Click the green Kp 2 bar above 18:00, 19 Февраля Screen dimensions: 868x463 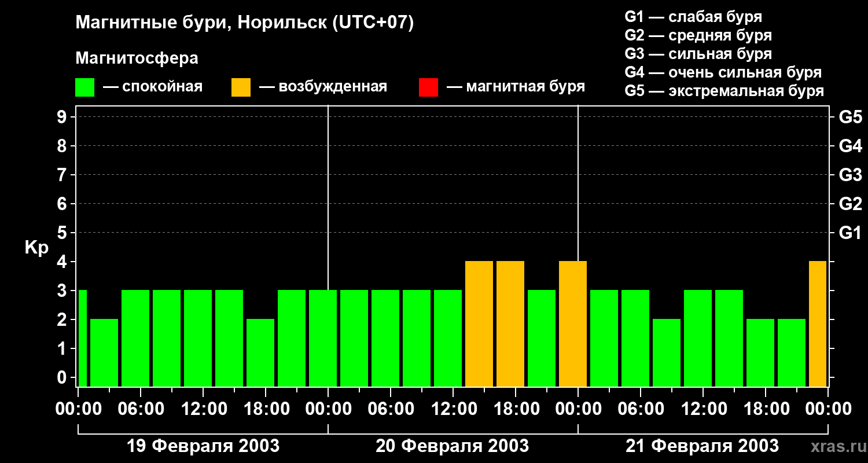260,352
